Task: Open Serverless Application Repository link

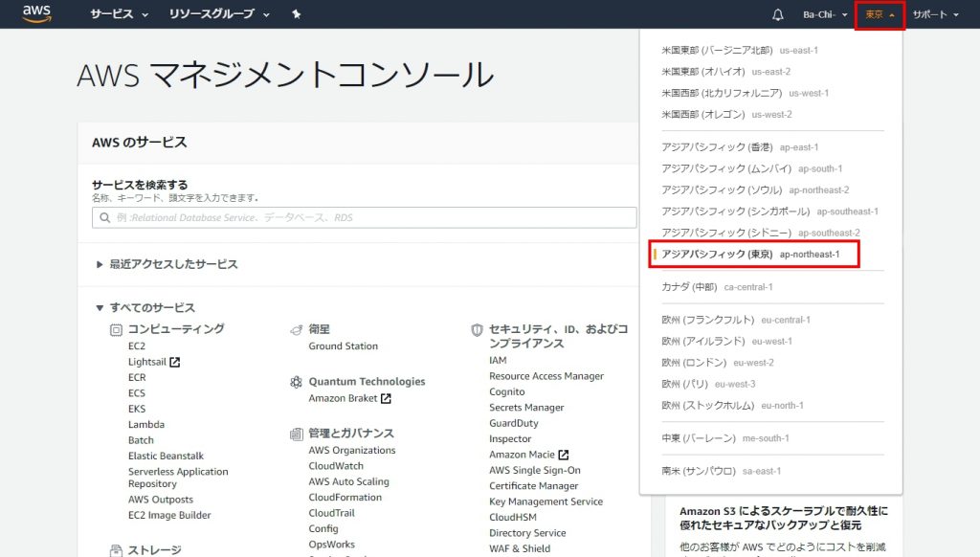Action: (x=178, y=478)
